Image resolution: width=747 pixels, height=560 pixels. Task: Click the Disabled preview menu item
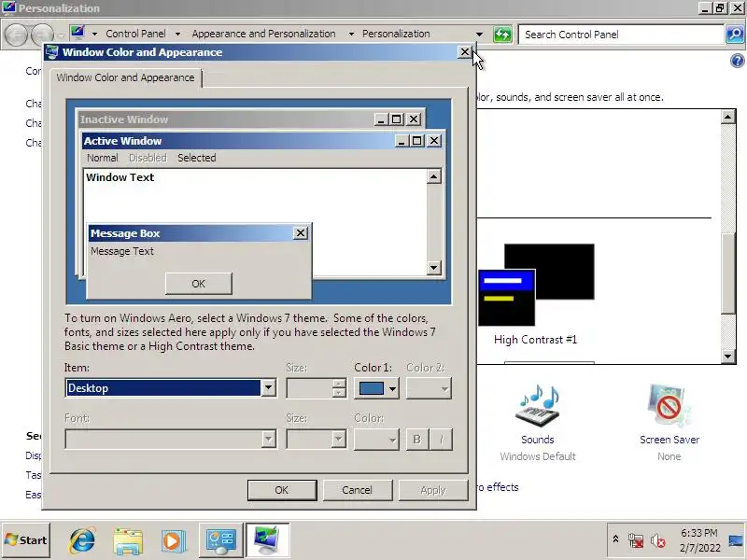148,158
